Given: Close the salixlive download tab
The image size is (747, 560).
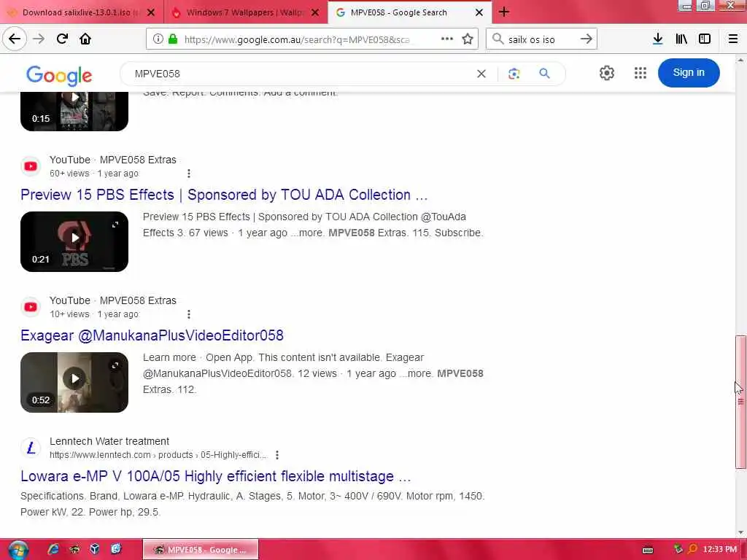Looking at the screenshot, I should [151, 12].
